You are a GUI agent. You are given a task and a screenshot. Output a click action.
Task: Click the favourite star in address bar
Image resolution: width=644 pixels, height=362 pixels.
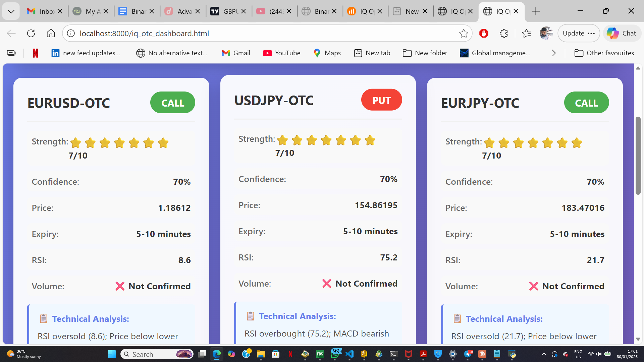[x=464, y=33]
